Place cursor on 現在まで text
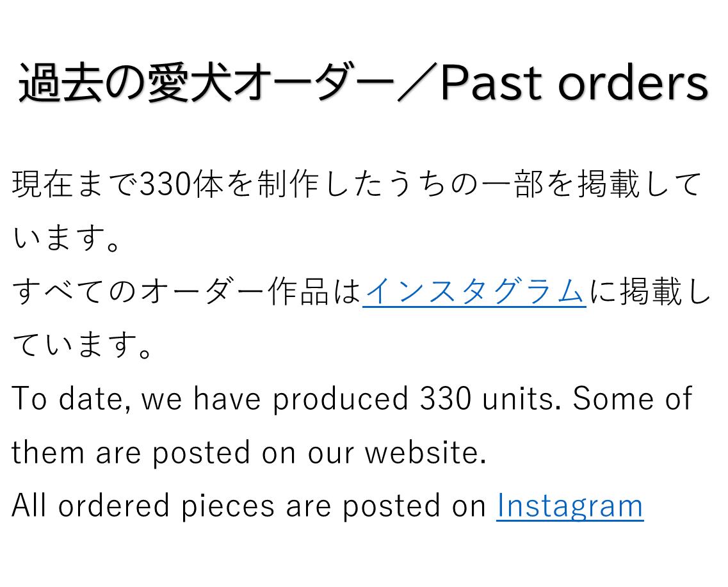 tap(75, 184)
